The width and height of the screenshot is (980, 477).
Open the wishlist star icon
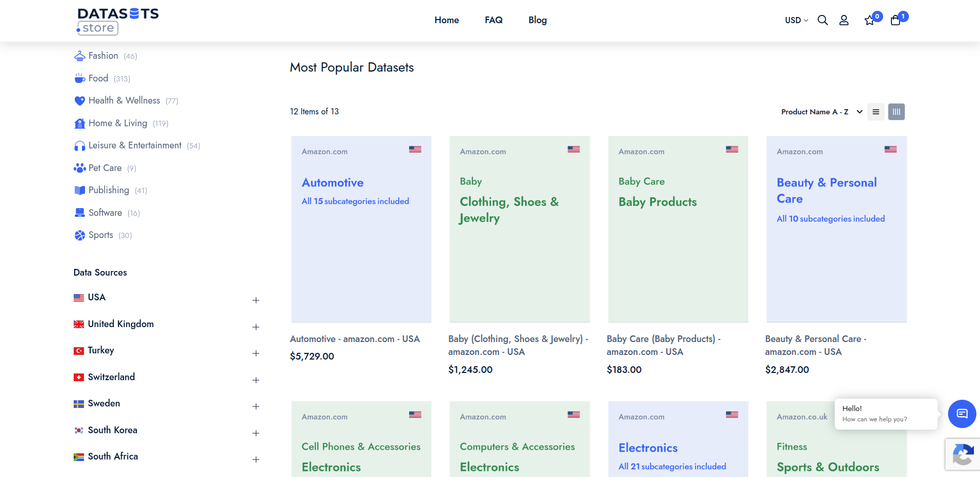click(870, 20)
